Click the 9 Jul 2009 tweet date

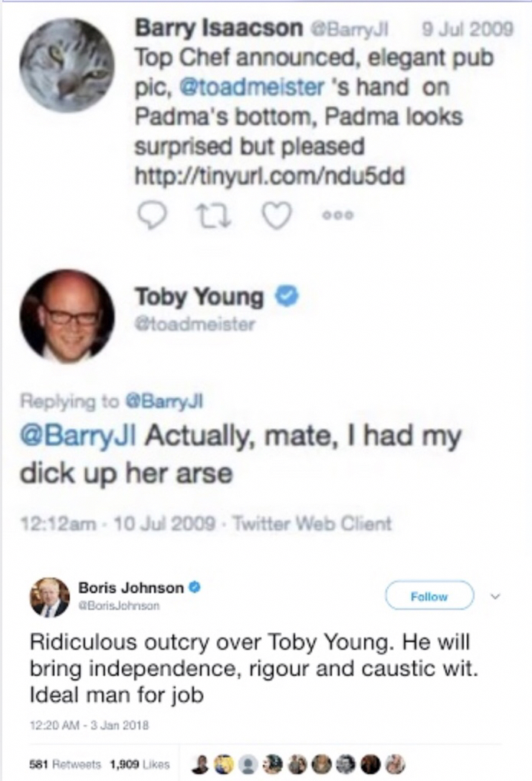[468, 30]
